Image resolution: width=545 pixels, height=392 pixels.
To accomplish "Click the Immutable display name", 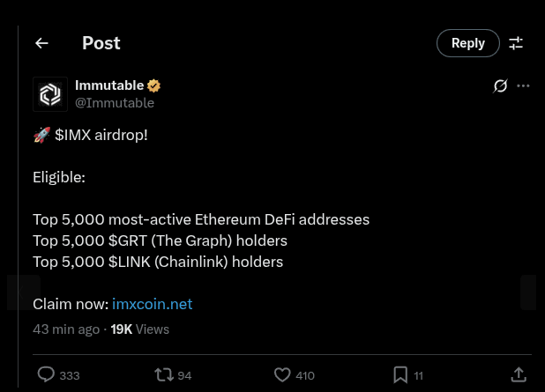I will click(x=109, y=85).
